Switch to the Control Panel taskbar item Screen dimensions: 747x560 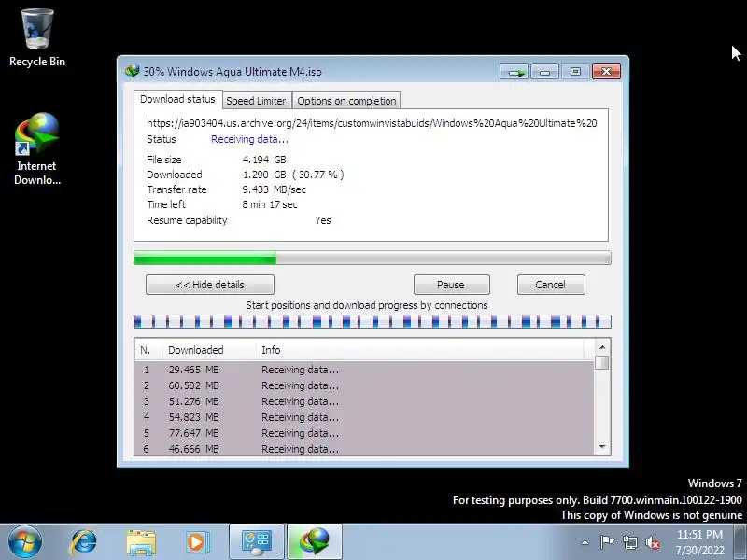point(257,542)
